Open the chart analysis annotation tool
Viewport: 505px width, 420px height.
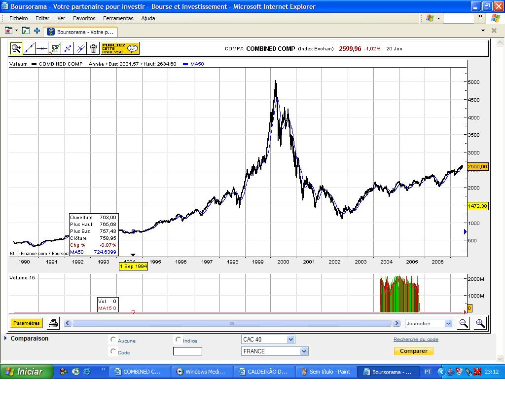[x=54, y=49]
